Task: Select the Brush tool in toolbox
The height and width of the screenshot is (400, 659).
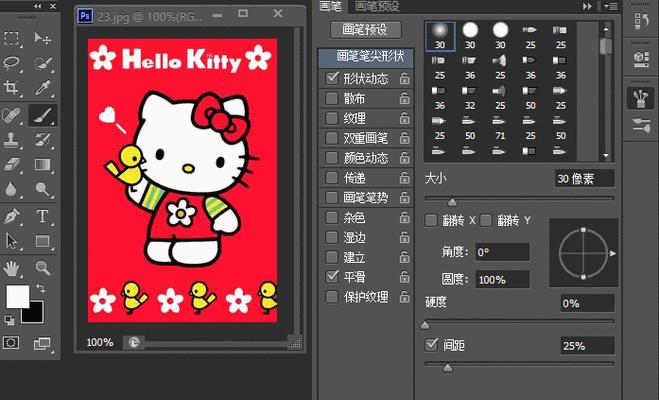Action: 42,115
